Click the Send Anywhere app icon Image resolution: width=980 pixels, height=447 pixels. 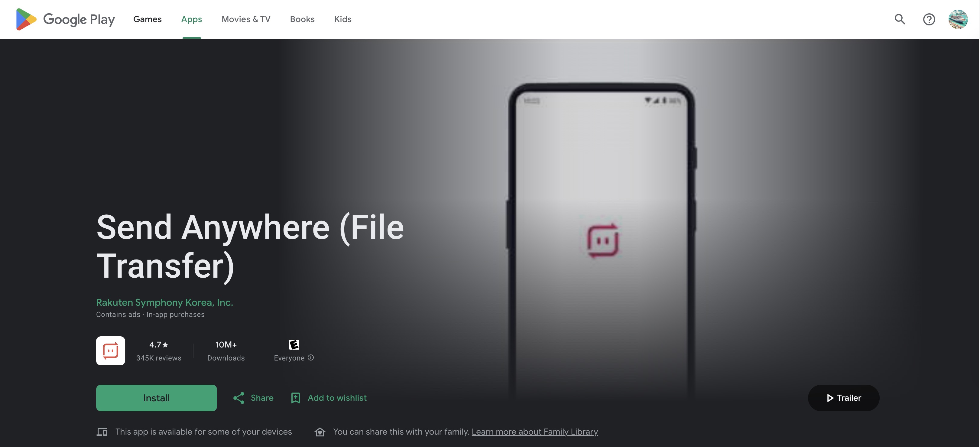(110, 350)
